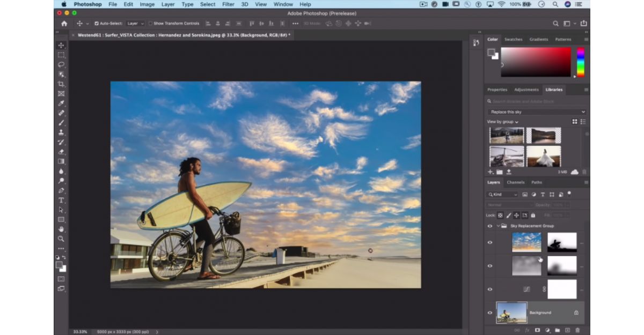Select the Clone Stamp tool

tap(61, 132)
